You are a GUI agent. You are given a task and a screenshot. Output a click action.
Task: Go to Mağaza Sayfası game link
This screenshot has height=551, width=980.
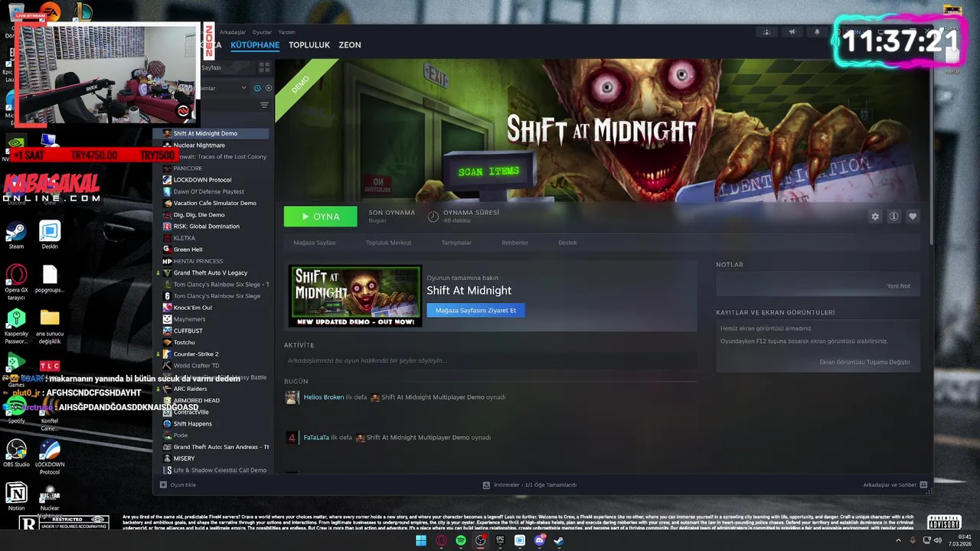(315, 243)
